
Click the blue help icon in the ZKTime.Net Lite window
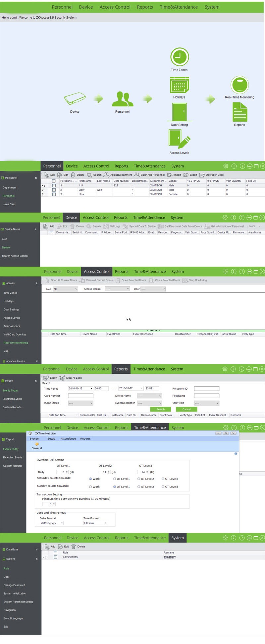[x=236, y=454]
